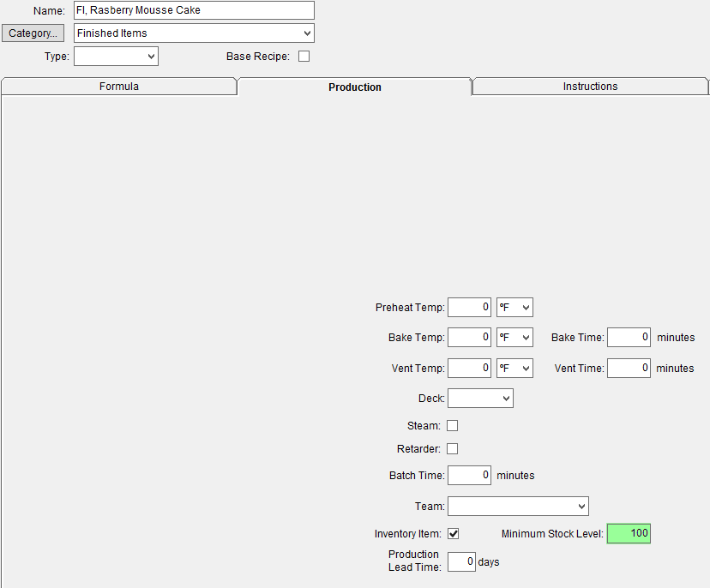The width and height of the screenshot is (710, 588).
Task: Click the green Minimum Stock Level field
Action: click(629, 534)
